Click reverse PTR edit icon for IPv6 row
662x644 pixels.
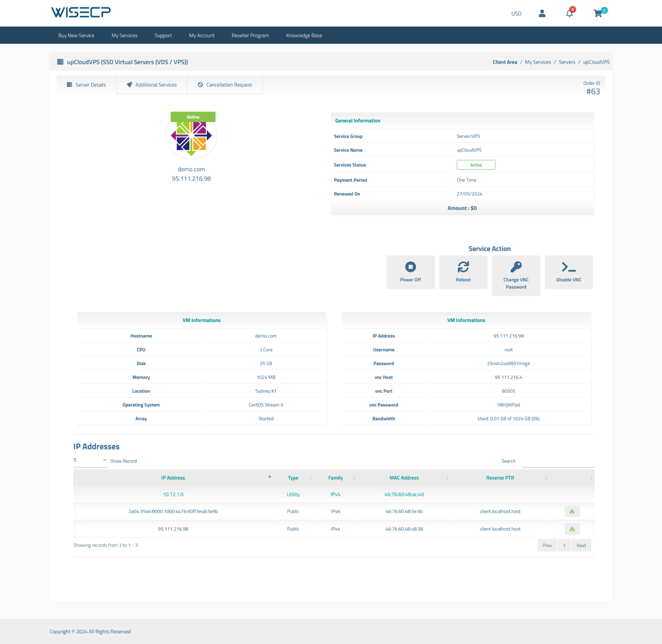(x=572, y=512)
